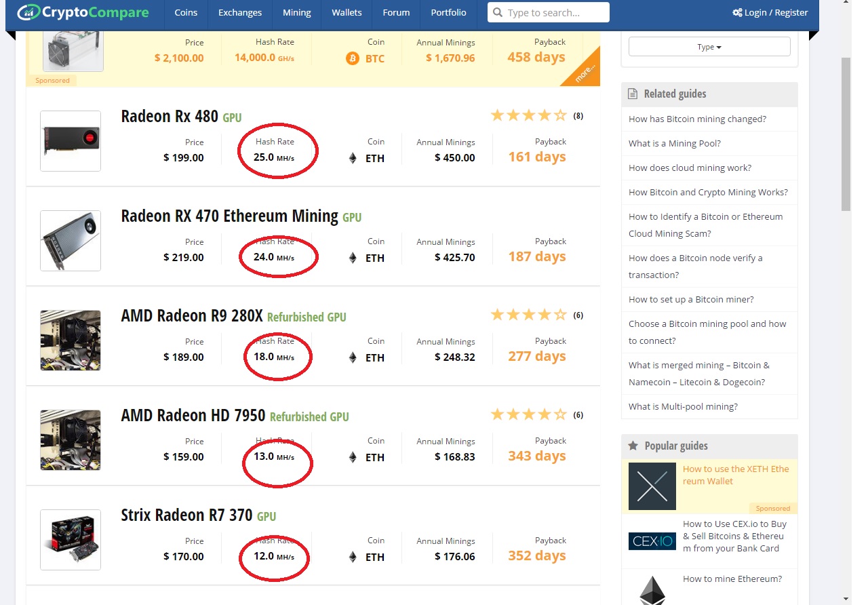This screenshot has height=605, width=868.
Task: Click the AMD Radeon R9 280X thumbnail
Action: [71, 340]
